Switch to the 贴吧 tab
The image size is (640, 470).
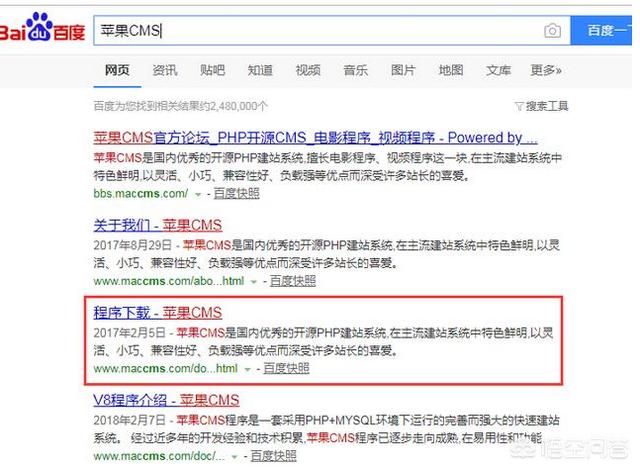[x=212, y=71]
